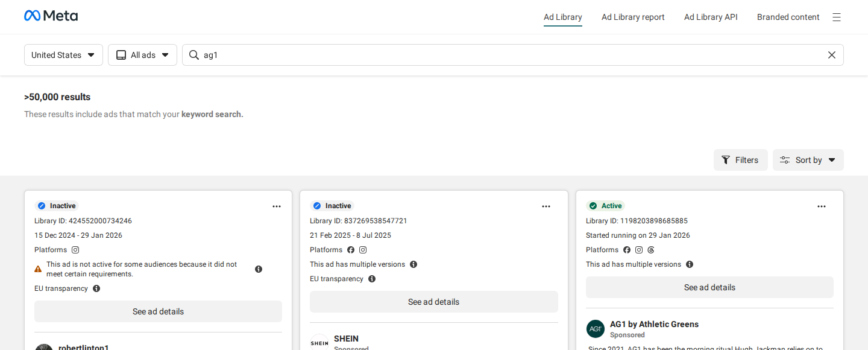Click AG1 by Athletic Greens avatar
This screenshot has width=868, height=350.
[x=596, y=329]
